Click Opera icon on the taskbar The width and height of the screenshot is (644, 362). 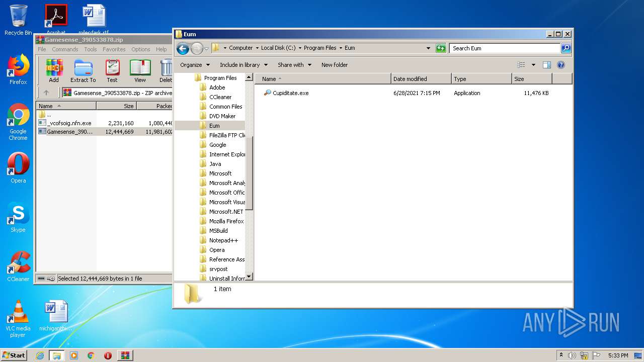tap(108, 355)
